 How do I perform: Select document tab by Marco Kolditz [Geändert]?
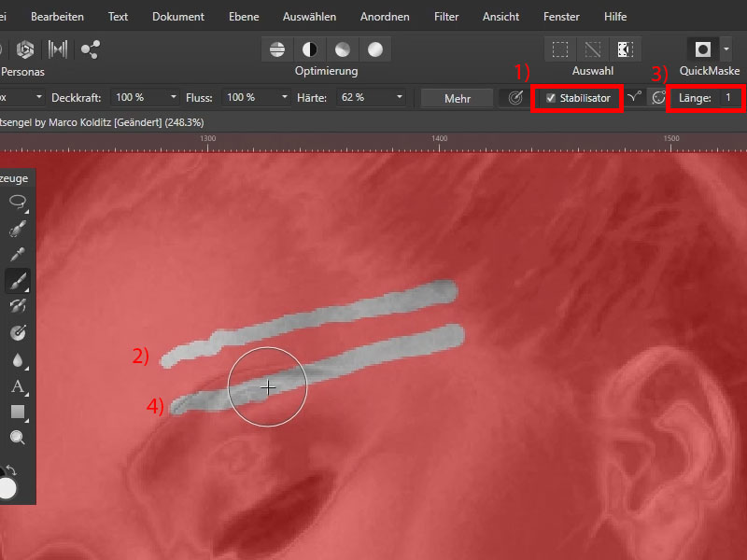[102, 122]
